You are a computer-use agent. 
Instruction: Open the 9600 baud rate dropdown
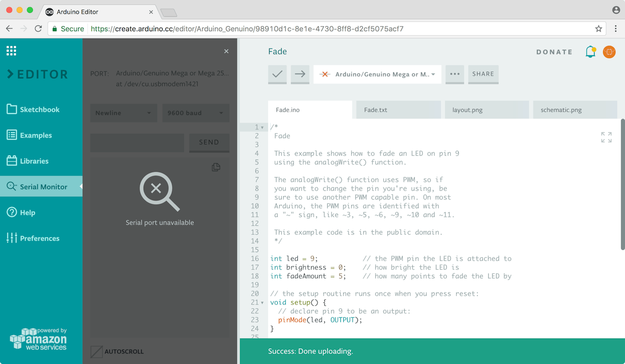[195, 113]
